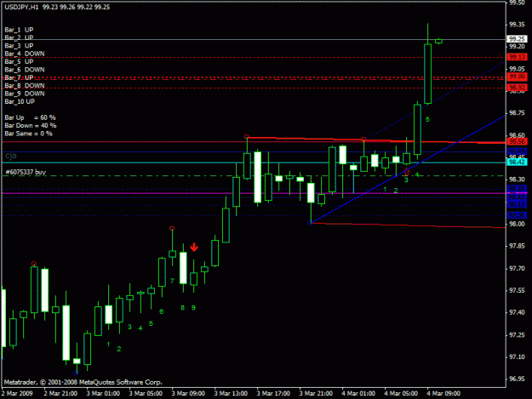Click the Bar_1 UP indicator line
This screenshot has width=532, height=399.
19,30
